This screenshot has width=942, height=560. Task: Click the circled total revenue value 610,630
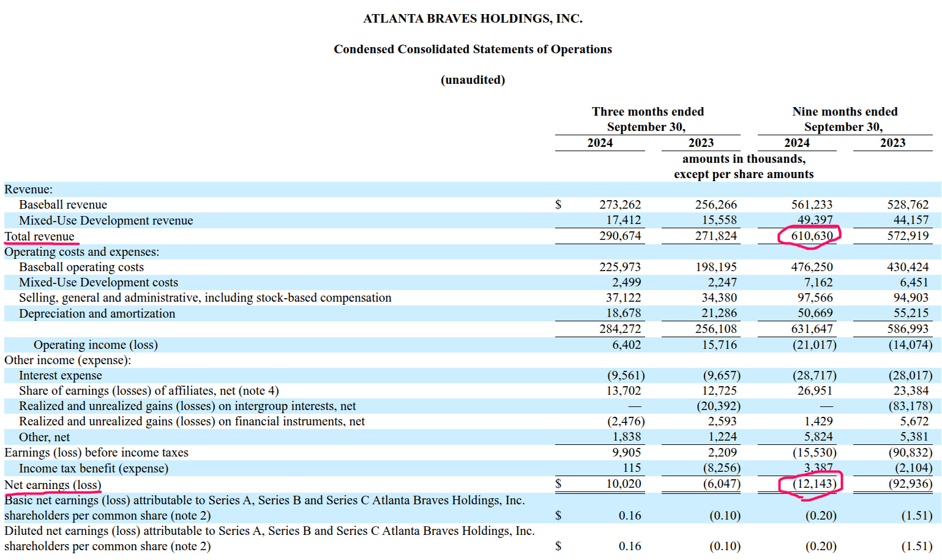pyautogui.click(x=811, y=236)
